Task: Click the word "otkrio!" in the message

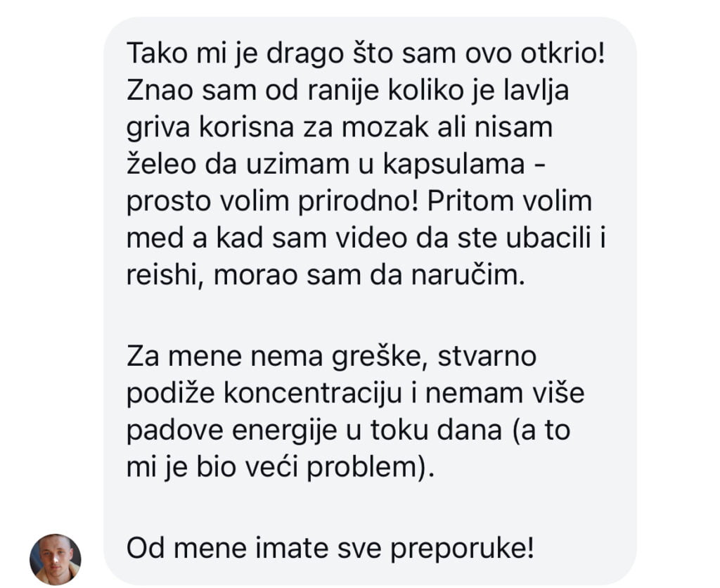Action: coord(563,53)
